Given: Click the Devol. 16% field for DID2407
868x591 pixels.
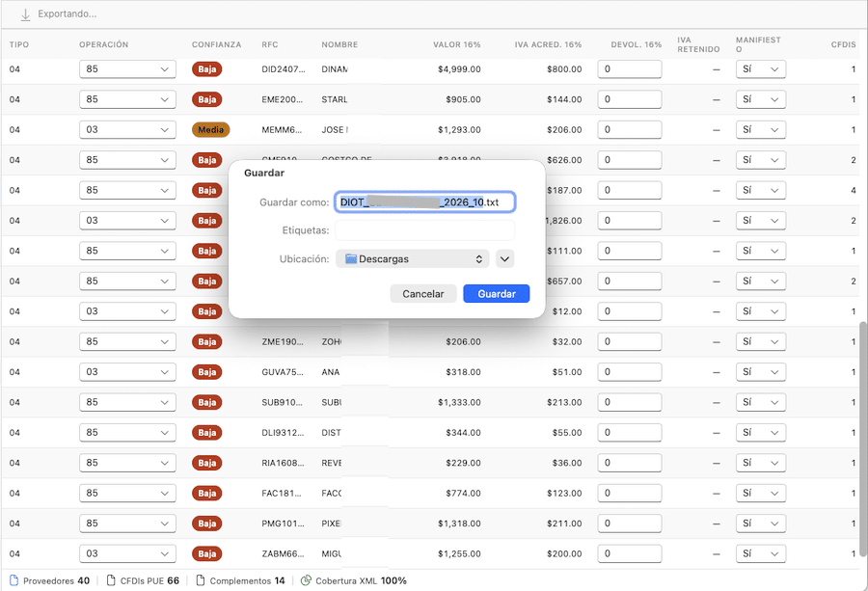Looking at the screenshot, I should click(630, 69).
